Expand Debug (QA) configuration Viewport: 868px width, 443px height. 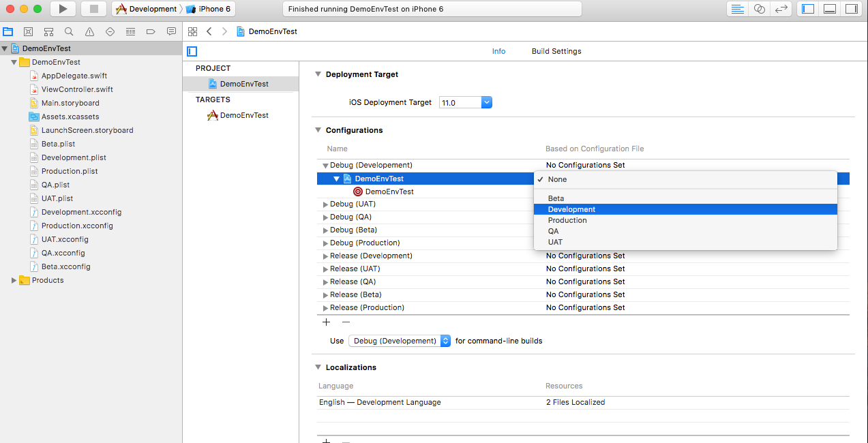(x=325, y=217)
